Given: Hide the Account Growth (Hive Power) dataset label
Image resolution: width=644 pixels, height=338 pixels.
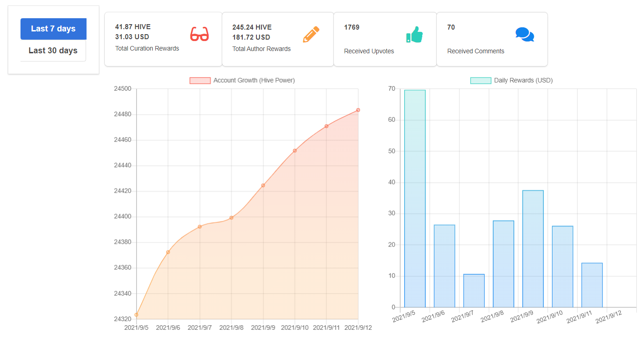Looking at the screenshot, I should tap(254, 81).
